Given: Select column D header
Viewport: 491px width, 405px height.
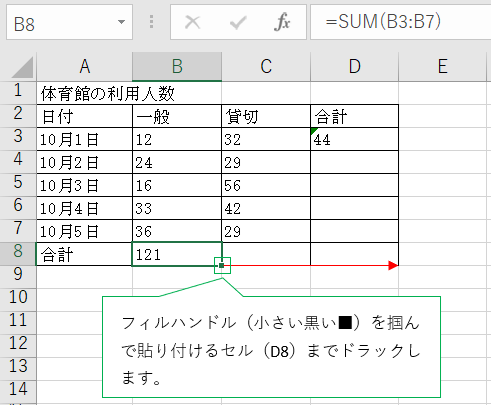Looking at the screenshot, I should tap(355, 67).
